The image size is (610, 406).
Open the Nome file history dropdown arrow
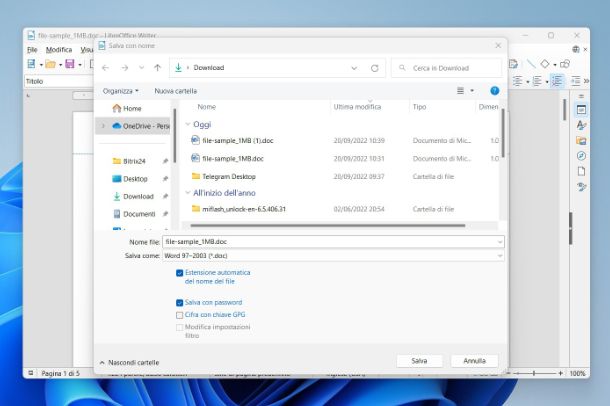(500, 242)
